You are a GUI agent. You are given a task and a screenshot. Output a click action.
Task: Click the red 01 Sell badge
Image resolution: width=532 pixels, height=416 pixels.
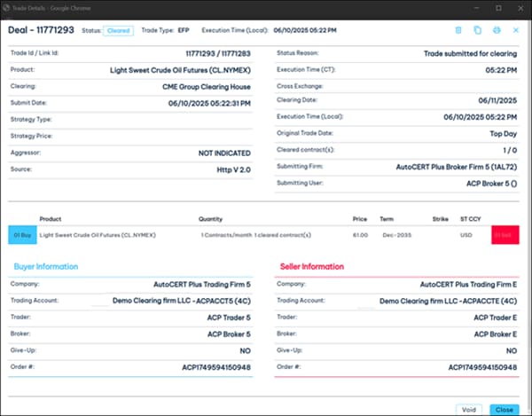tap(505, 235)
